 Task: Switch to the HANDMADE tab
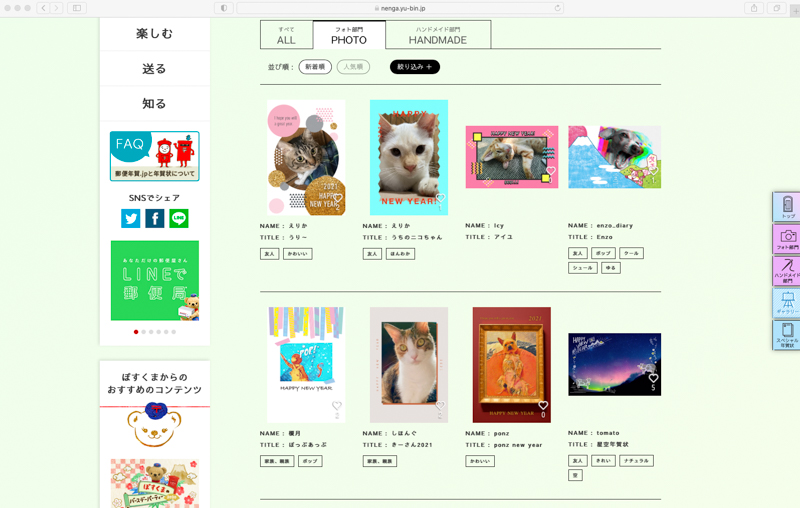click(438, 35)
